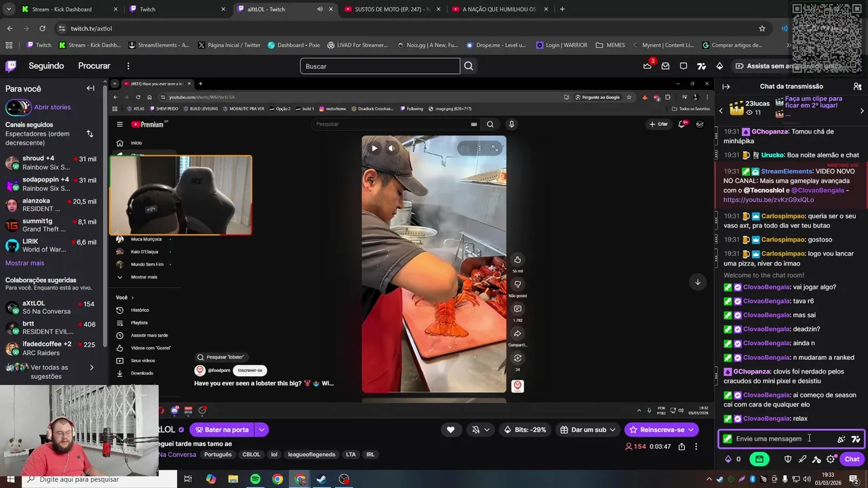
Task: Mute the aXtLOL Twitch tab audio
Action: 319,9
